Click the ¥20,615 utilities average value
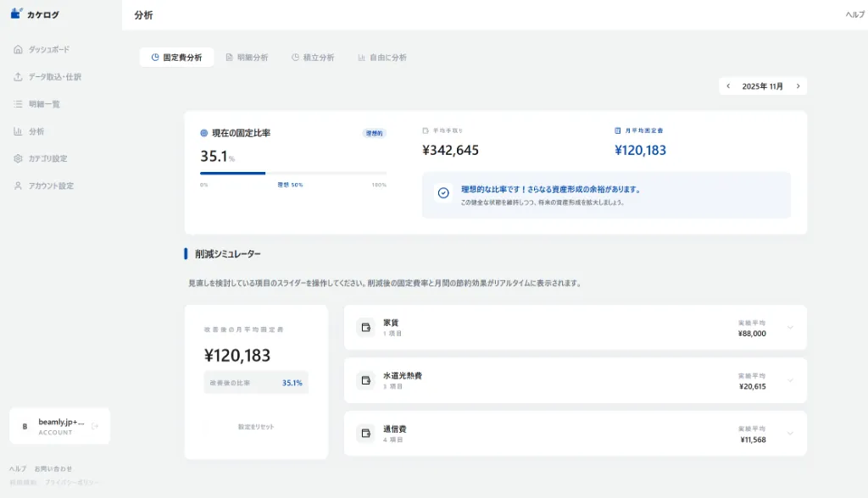868x498 pixels. pyautogui.click(x=753, y=387)
